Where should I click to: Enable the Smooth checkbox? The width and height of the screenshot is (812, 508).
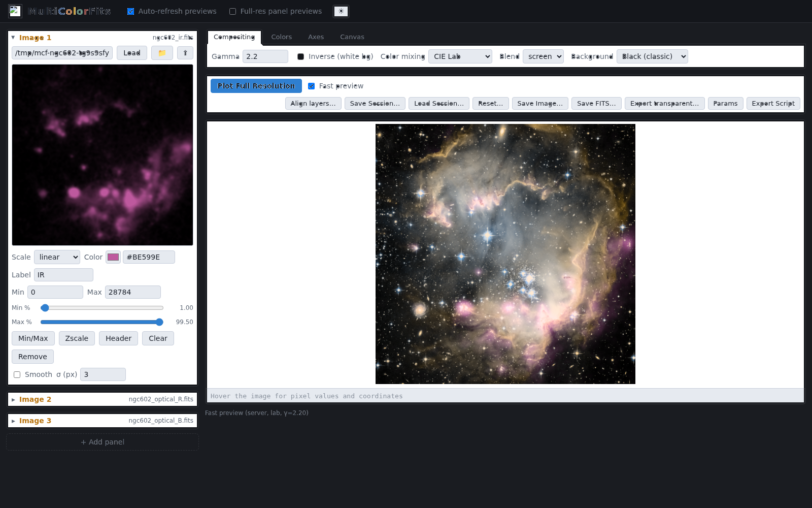(17, 374)
